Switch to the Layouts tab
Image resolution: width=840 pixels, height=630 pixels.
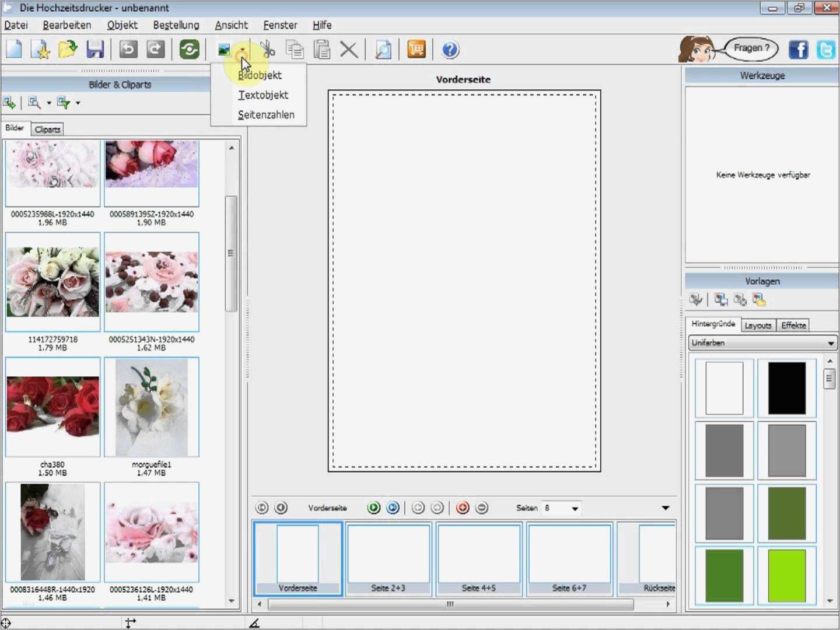coord(758,325)
